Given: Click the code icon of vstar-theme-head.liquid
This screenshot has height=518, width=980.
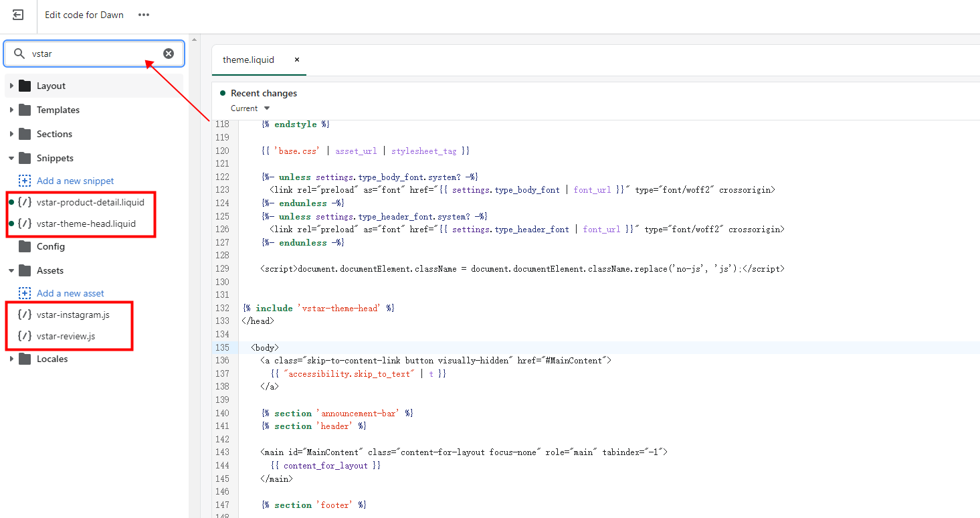Looking at the screenshot, I should pos(25,224).
